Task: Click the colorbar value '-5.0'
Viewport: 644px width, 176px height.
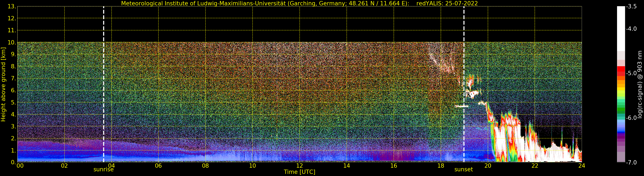Action: coord(632,73)
